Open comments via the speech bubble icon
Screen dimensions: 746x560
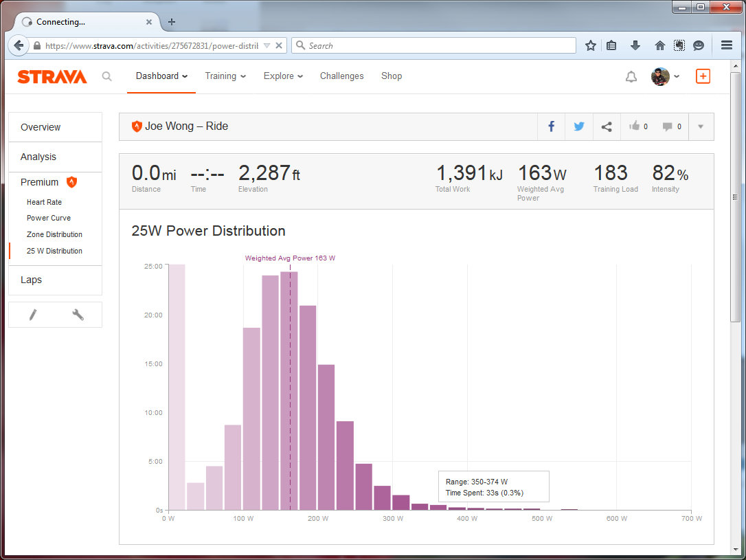point(667,126)
